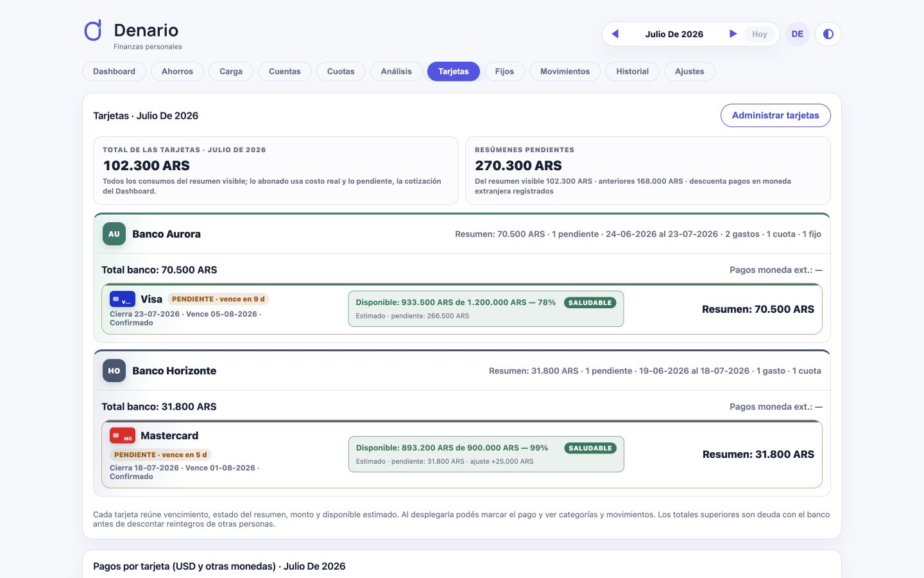Click the 102.300 ARS total amount
This screenshot has width=924, height=578.
146,166
